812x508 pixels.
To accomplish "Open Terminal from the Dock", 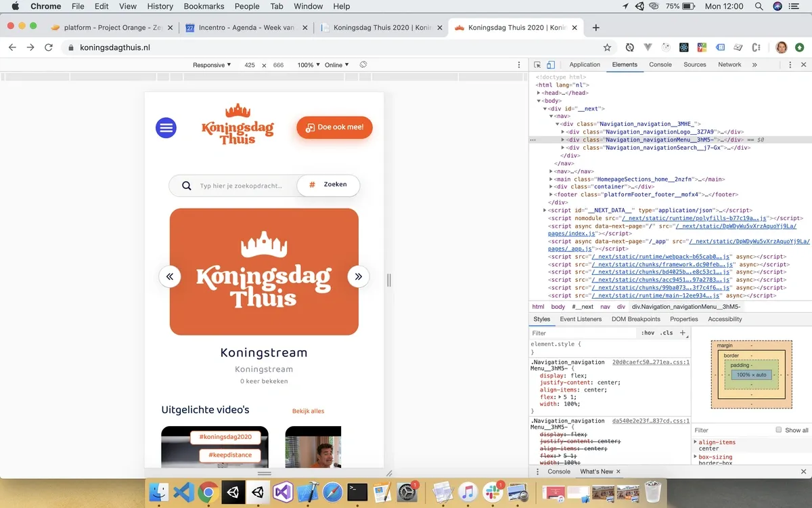I will (357, 492).
